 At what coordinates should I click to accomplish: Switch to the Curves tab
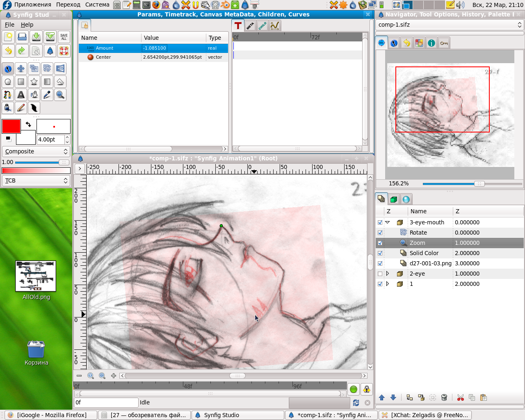pyautogui.click(x=275, y=25)
